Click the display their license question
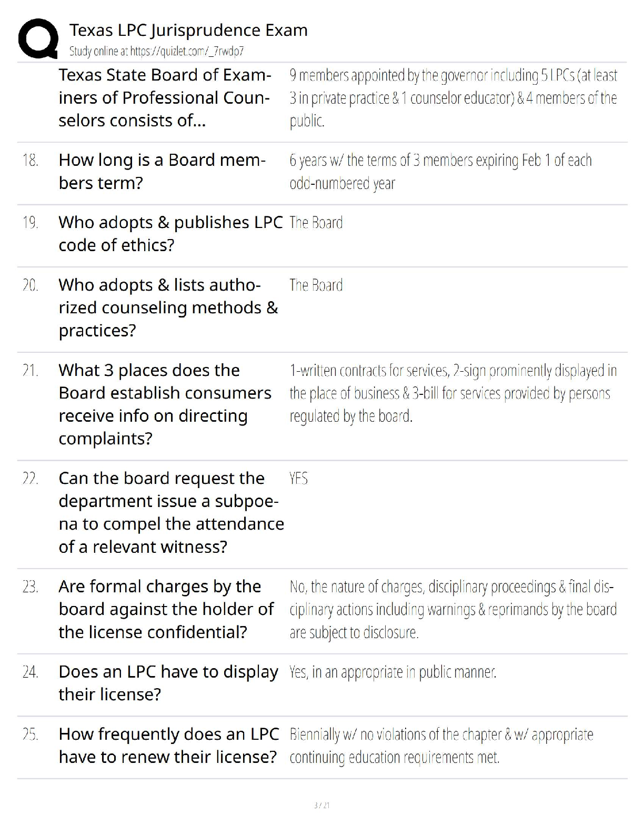This screenshot has width=644, height=834. (x=168, y=683)
